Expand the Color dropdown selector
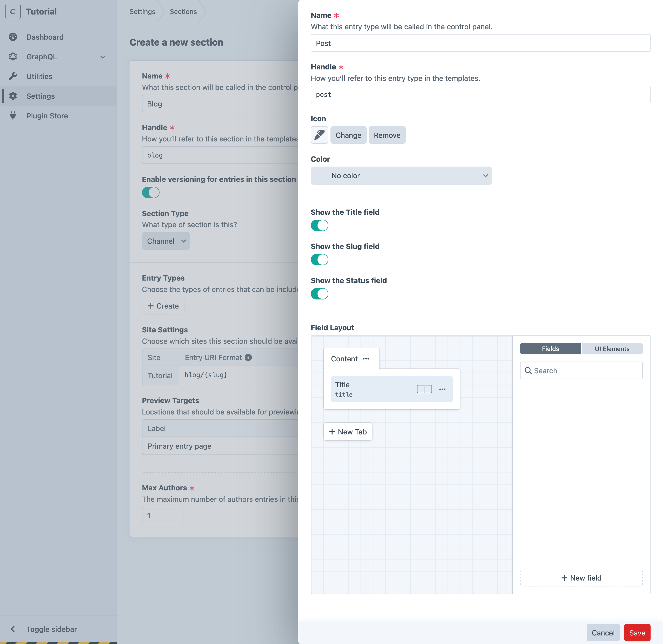The width and height of the screenshot is (663, 644). point(401,175)
